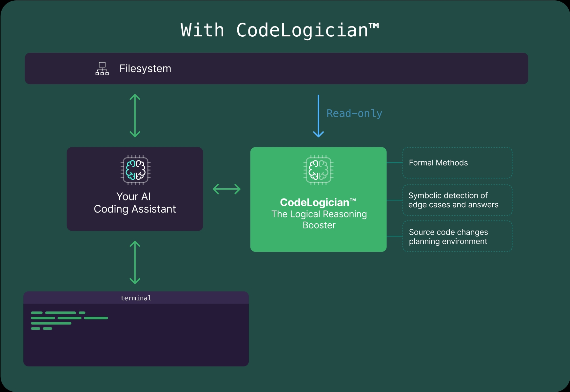Switch to the terminal tab
The height and width of the screenshot is (392, 570).
tap(136, 298)
